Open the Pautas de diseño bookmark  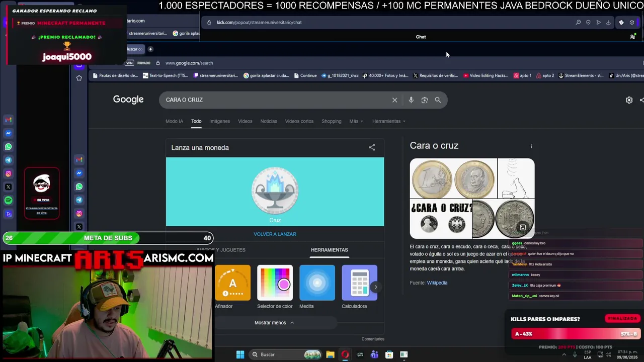pos(115,76)
